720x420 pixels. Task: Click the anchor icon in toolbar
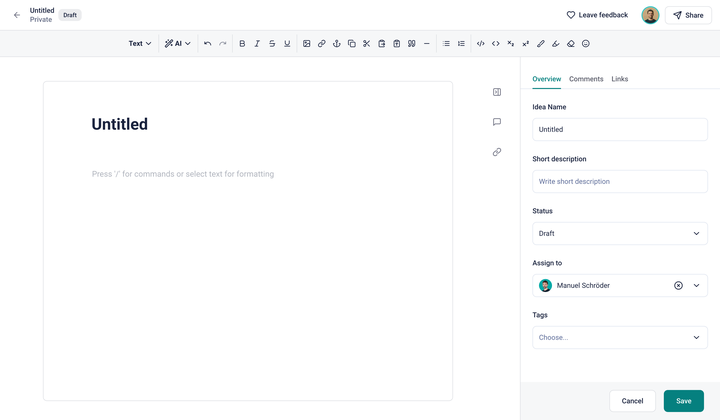[x=337, y=44]
